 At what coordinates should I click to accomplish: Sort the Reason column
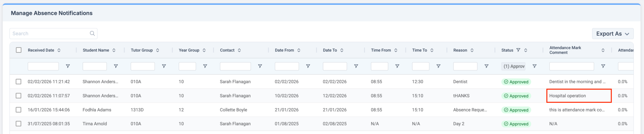472,50
